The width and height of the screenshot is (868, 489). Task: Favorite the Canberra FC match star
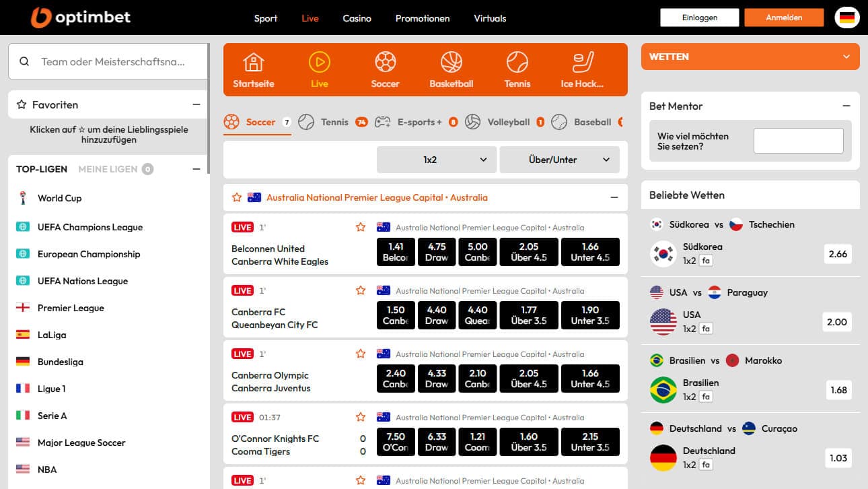point(361,290)
